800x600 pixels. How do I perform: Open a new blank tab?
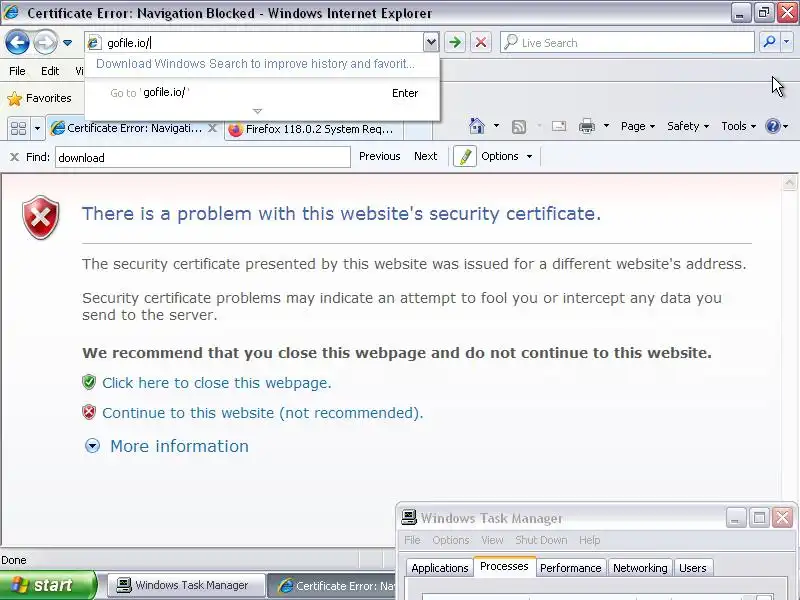417,129
